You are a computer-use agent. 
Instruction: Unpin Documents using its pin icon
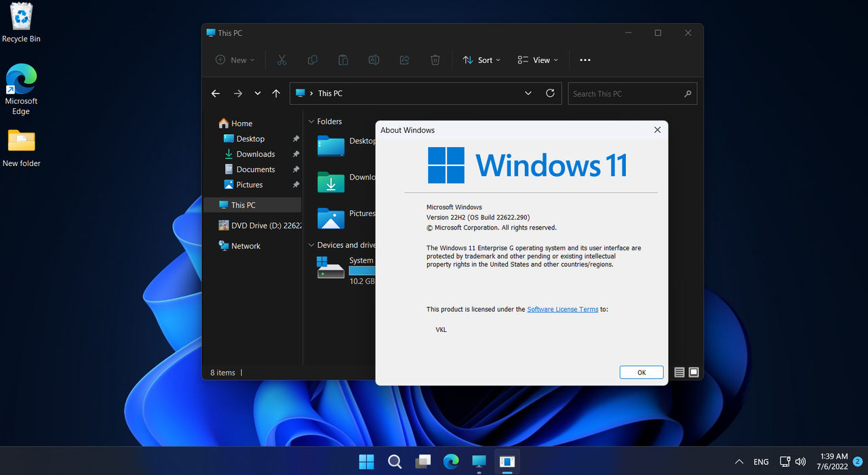point(296,169)
